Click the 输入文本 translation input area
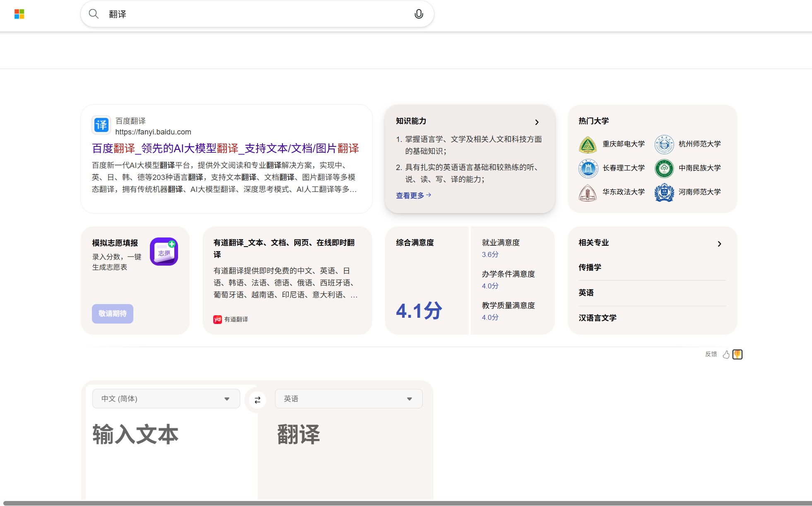The image size is (812, 506). coord(171,455)
